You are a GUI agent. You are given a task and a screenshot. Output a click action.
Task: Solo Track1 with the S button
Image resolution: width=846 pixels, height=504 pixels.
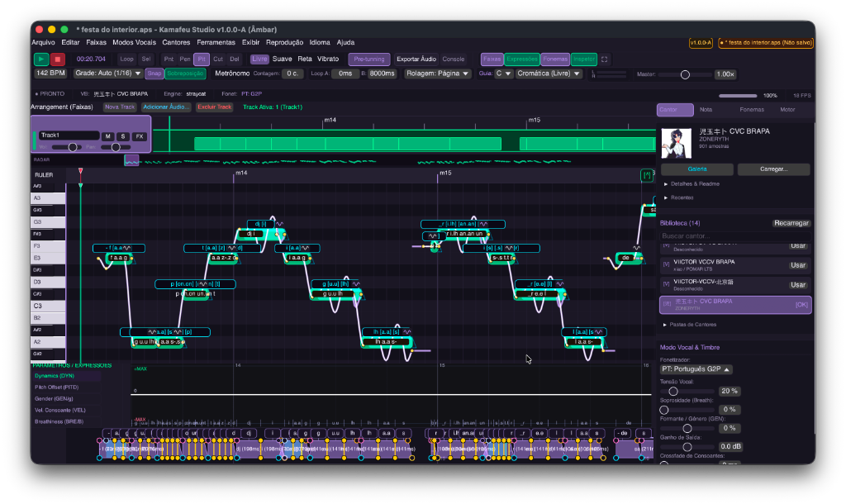[123, 136]
